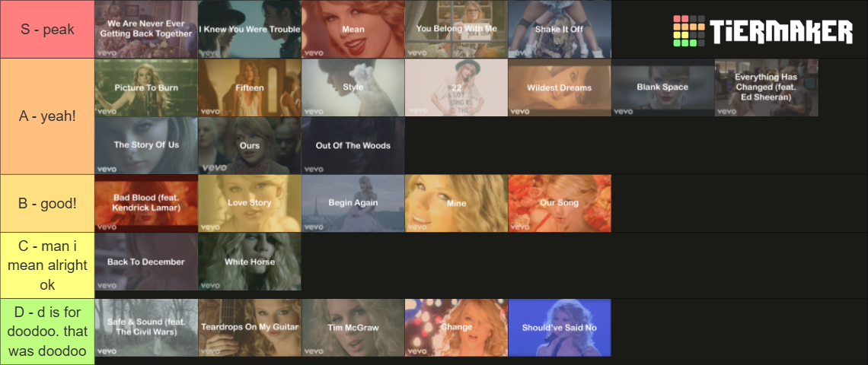
Task: Click the B - good! tier label
Action: click(48, 204)
